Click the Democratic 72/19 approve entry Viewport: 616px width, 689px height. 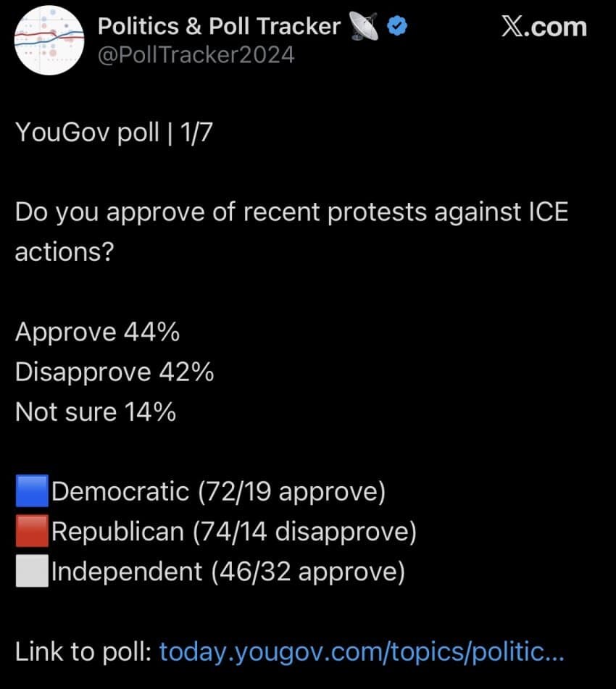217,491
